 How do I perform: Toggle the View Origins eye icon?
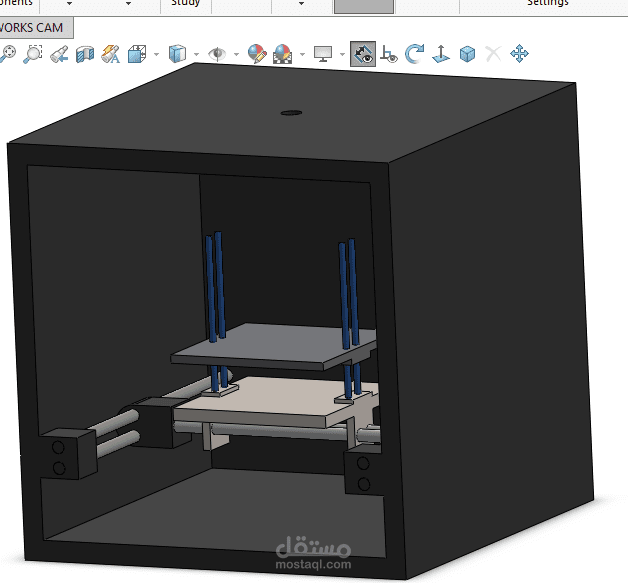[x=389, y=54]
